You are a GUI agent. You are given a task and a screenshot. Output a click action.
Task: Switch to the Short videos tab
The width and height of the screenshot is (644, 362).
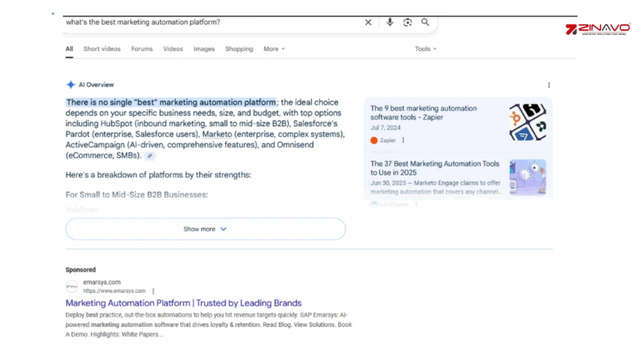[102, 49]
